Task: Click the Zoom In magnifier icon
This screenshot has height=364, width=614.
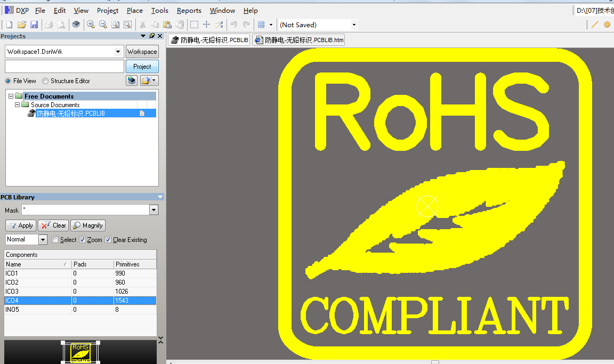Action: coord(91,25)
